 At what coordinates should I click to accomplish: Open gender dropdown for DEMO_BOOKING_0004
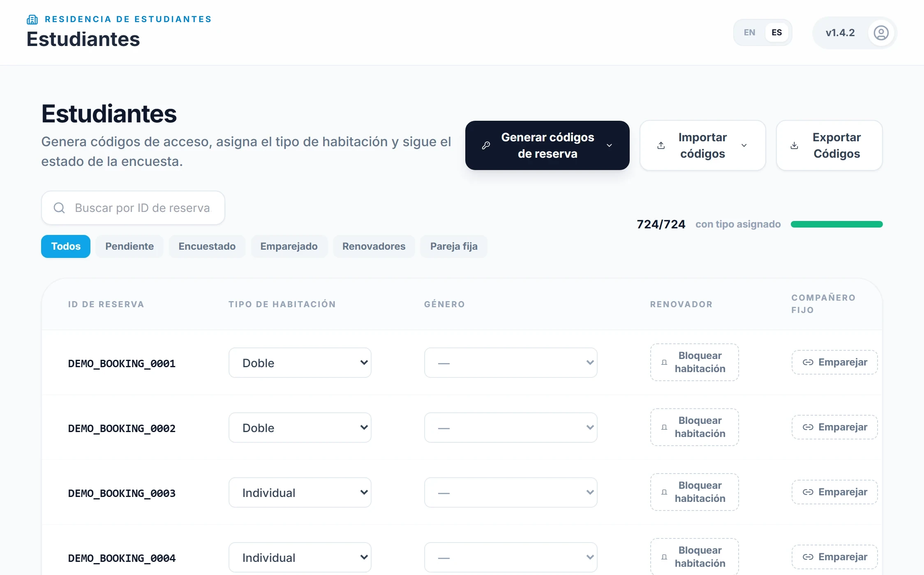coord(511,557)
